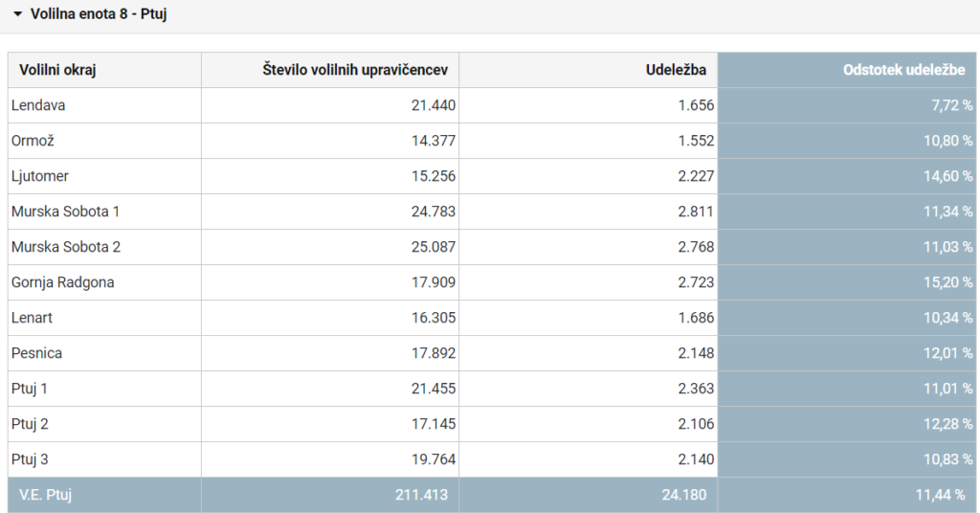
Task: Click percentage 11,03 % for Murska Sobota 2
Action: 948,247
